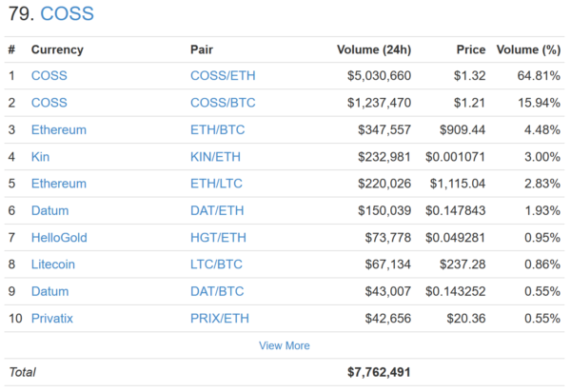Image resolution: width=571 pixels, height=392 pixels.
Task: Open the HelloGold currency link
Action: pyautogui.click(x=59, y=238)
